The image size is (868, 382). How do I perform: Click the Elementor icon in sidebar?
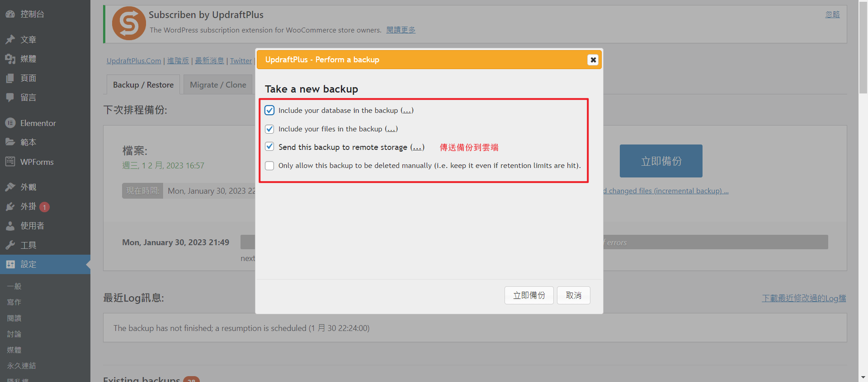[x=10, y=123]
